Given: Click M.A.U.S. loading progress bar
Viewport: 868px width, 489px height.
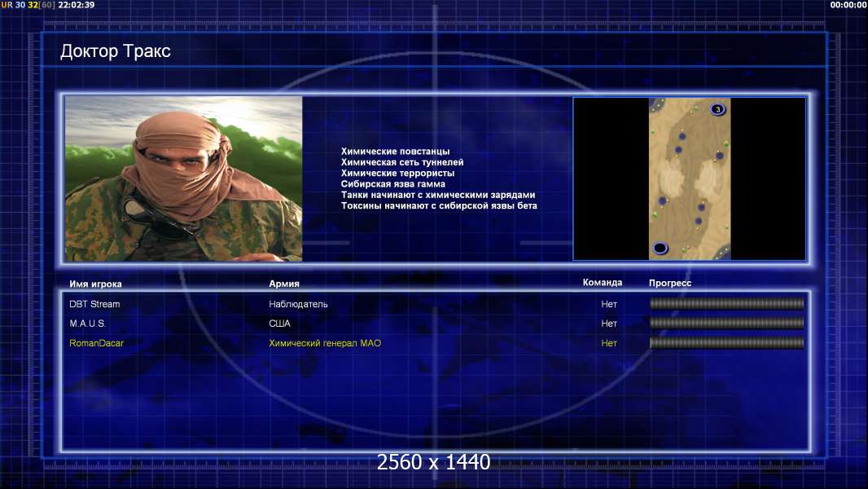Looking at the screenshot, I should pyautogui.click(x=726, y=323).
